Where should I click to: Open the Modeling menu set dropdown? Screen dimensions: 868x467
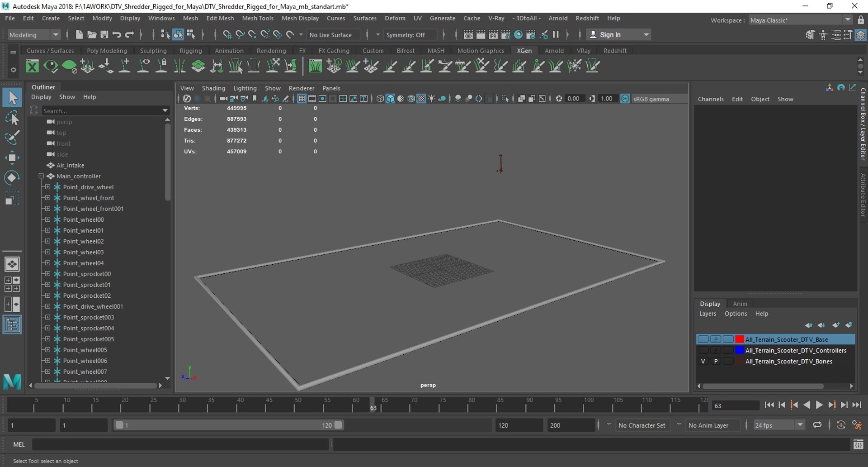point(34,35)
